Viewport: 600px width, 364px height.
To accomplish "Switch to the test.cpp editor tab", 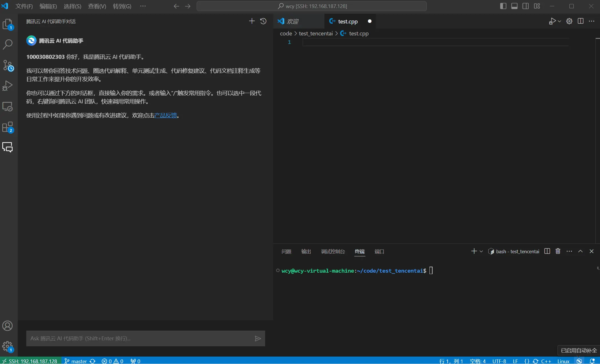I will point(350,21).
